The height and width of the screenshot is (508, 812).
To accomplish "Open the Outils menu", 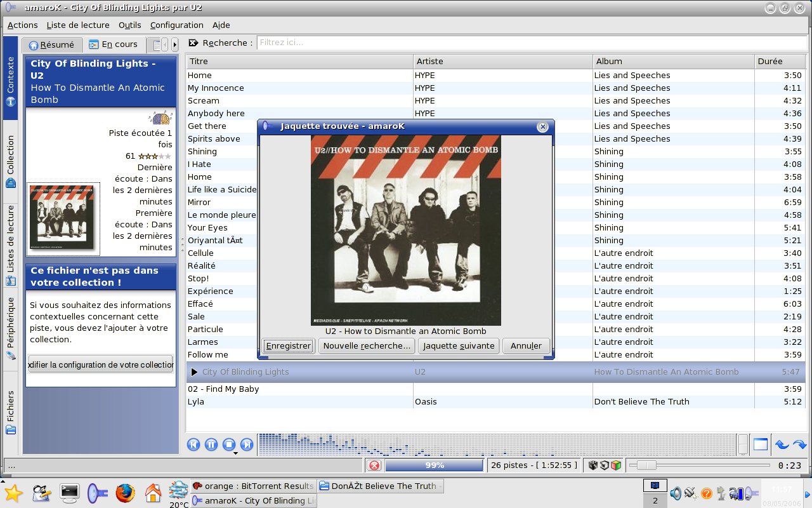I will (x=130, y=25).
